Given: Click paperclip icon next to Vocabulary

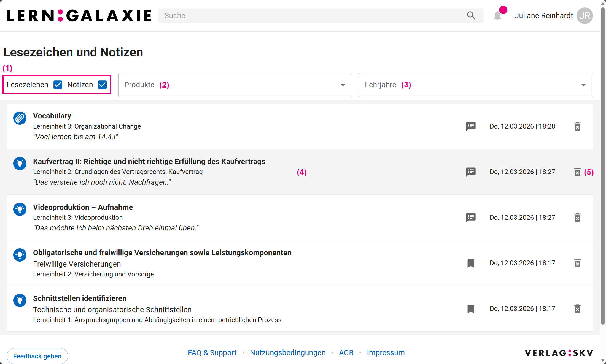Looking at the screenshot, I should pyautogui.click(x=20, y=118).
